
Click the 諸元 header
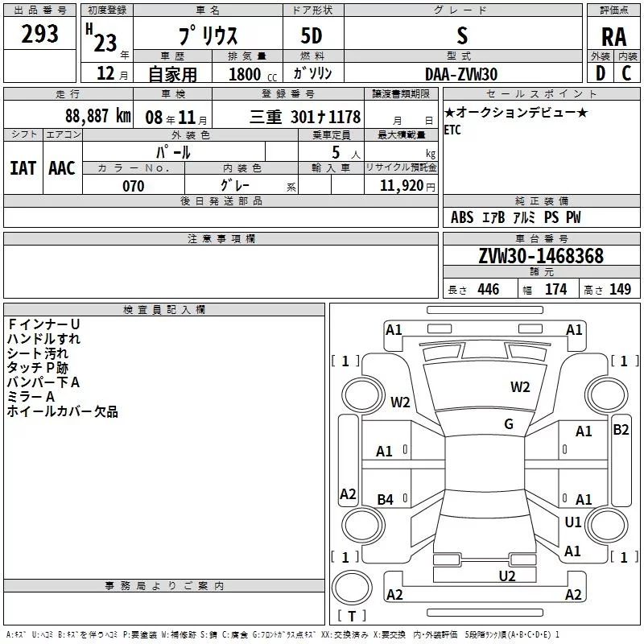[541, 271]
